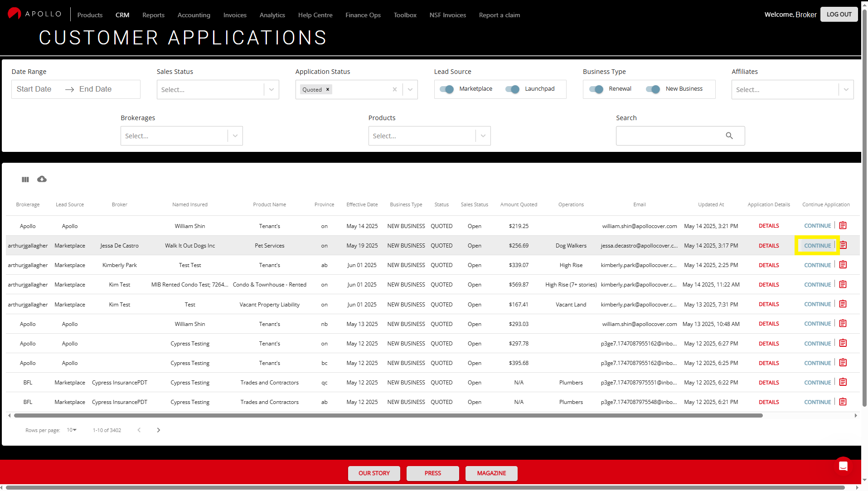This screenshot has width=868, height=491.
Task: Disable the Renewal business type switch
Action: [x=596, y=89]
